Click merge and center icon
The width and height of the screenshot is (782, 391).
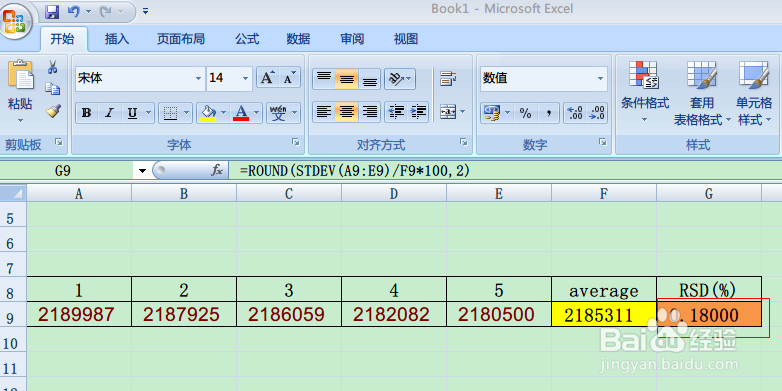(x=448, y=112)
